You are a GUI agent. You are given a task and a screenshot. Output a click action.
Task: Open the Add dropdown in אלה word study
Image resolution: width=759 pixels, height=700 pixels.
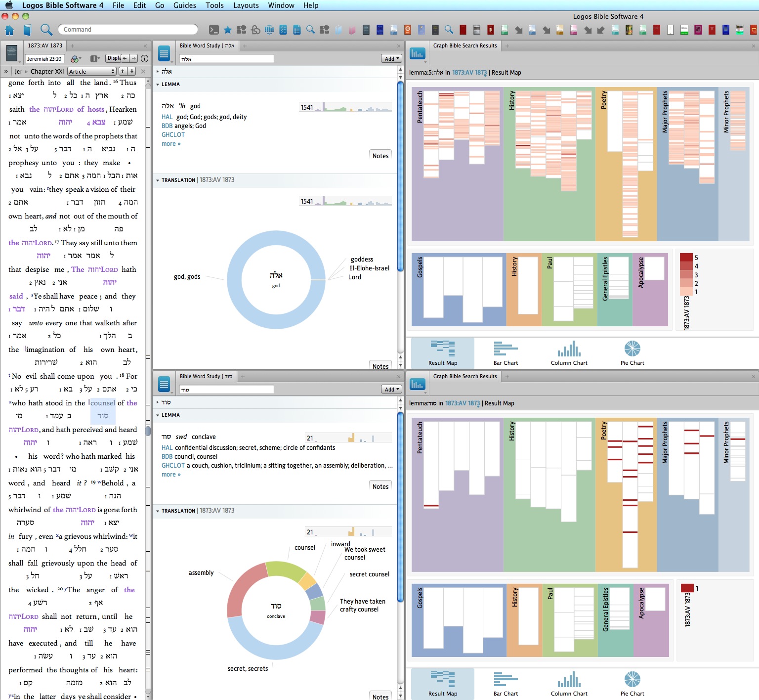click(x=391, y=58)
